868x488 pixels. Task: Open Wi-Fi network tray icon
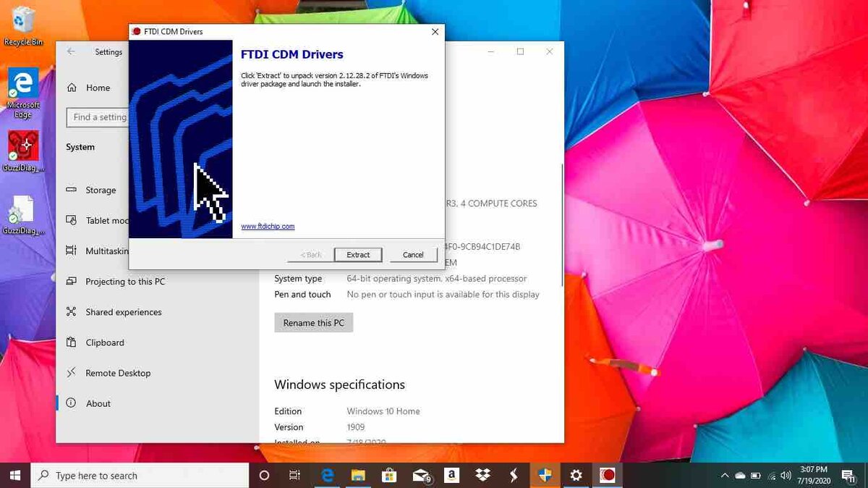771,476
